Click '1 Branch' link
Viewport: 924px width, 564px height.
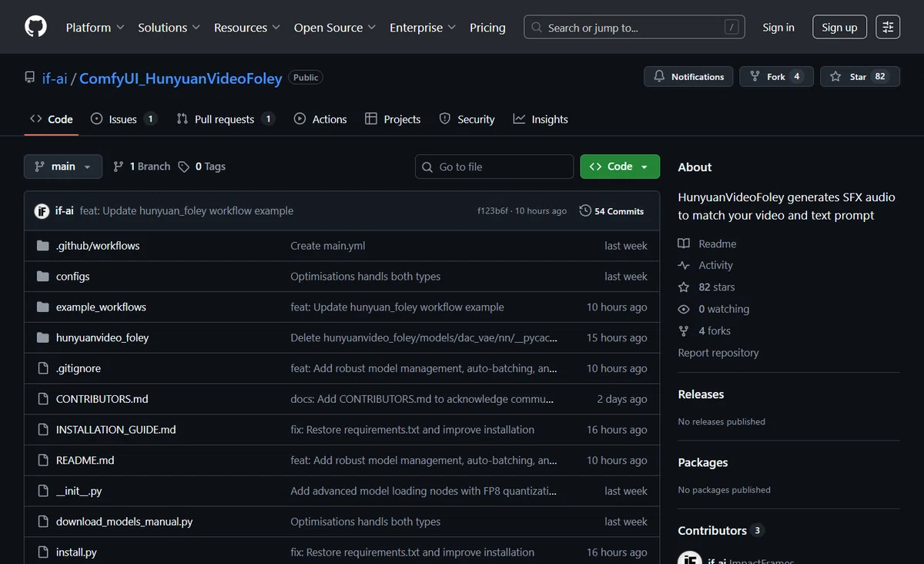pyautogui.click(x=142, y=166)
